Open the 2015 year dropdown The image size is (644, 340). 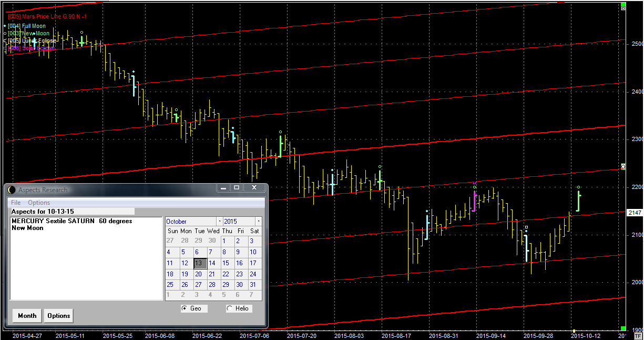(x=258, y=222)
